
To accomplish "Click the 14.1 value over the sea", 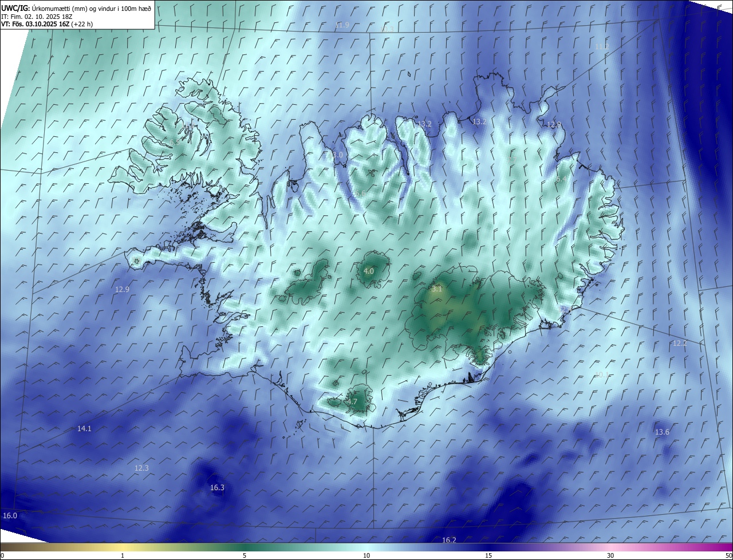I will 84,428.
